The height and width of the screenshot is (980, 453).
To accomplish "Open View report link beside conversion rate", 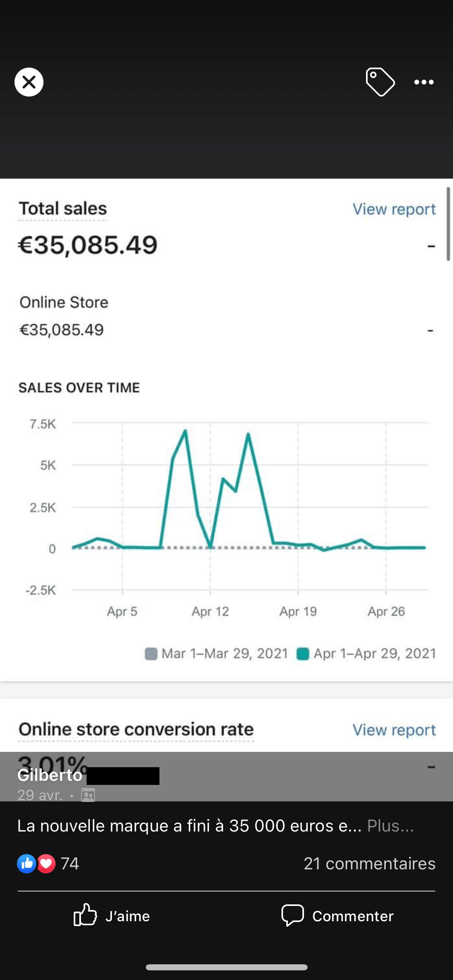I will click(394, 730).
